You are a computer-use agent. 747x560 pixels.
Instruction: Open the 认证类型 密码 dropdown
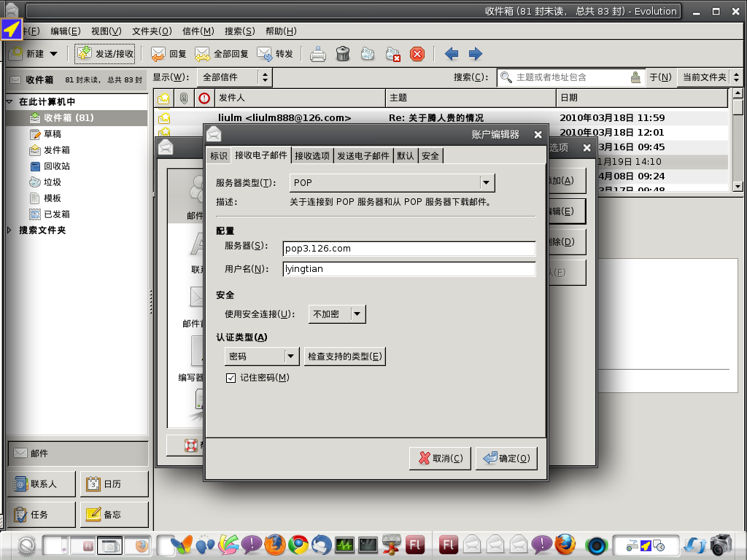tap(262, 356)
